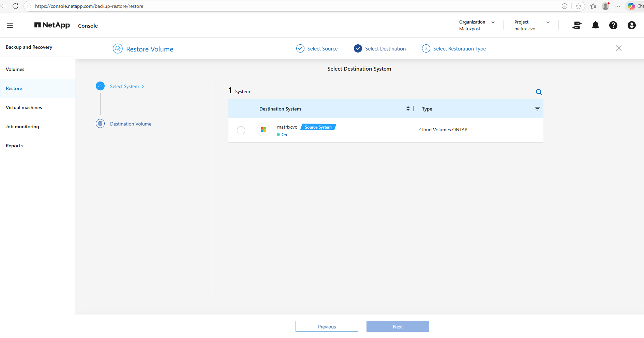
Task: Select the matrixcvo destination system radio button
Action: click(x=241, y=130)
